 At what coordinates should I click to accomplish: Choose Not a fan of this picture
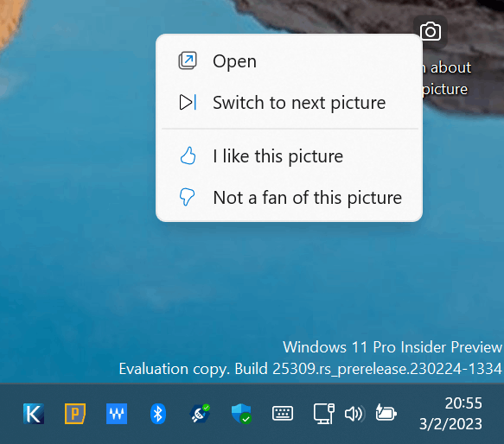coord(289,197)
